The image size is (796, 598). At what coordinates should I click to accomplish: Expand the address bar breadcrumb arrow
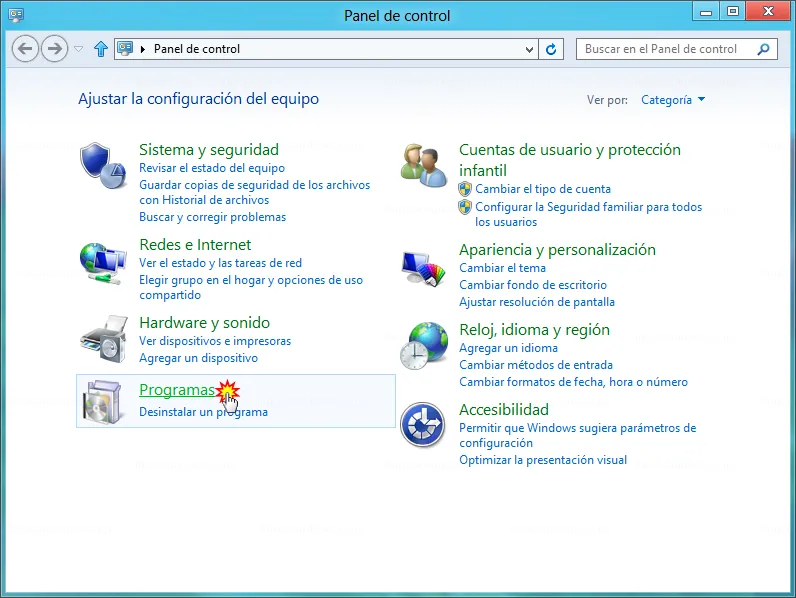coord(143,49)
